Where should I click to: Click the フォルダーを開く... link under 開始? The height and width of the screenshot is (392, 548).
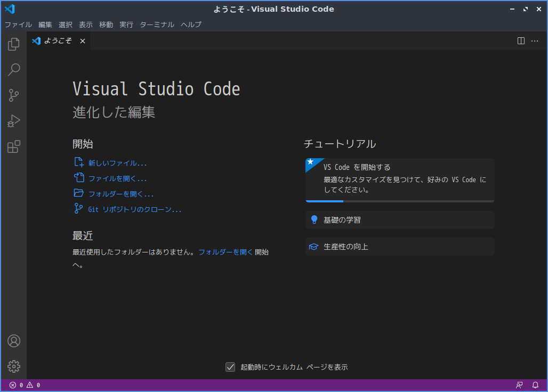(121, 194)
